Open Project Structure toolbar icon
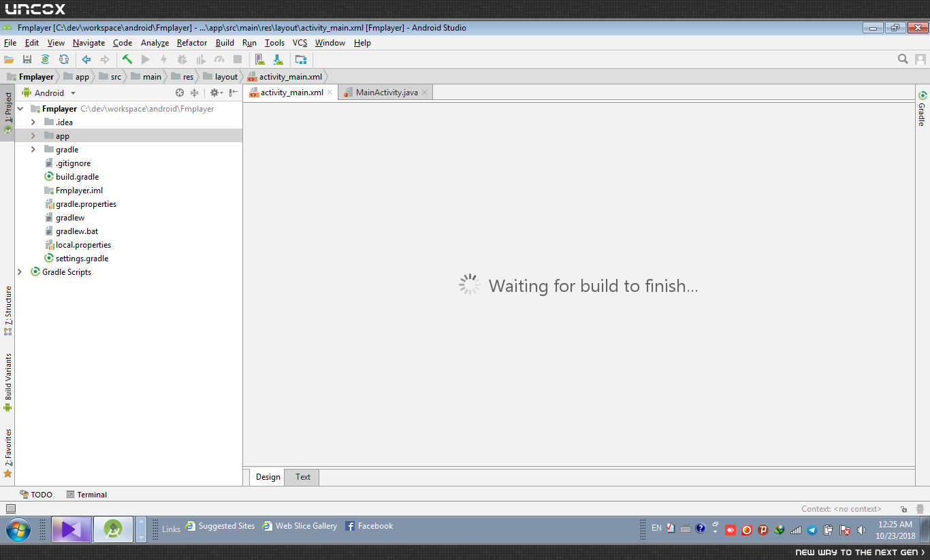This screenshot has height=560, width=930. coord(301,60)
